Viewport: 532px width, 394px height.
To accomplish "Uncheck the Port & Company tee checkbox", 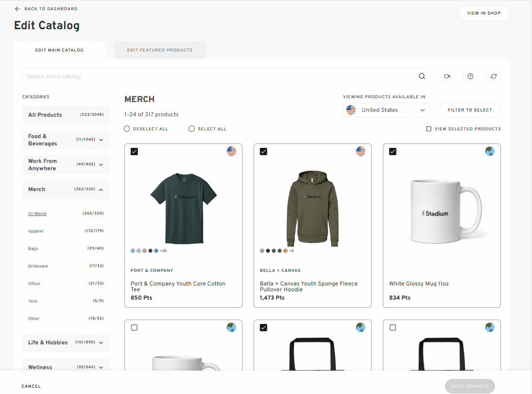I will (134, 151).
